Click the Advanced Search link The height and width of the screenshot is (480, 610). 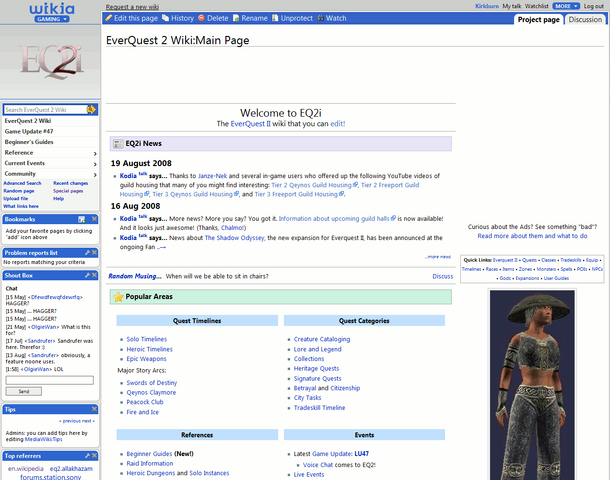pos(22,183)
